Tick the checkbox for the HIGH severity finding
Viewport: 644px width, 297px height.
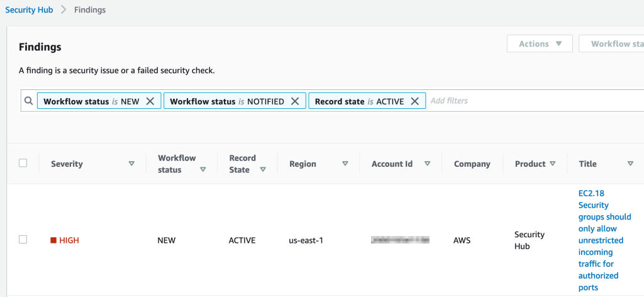click(x=23, y=240)
